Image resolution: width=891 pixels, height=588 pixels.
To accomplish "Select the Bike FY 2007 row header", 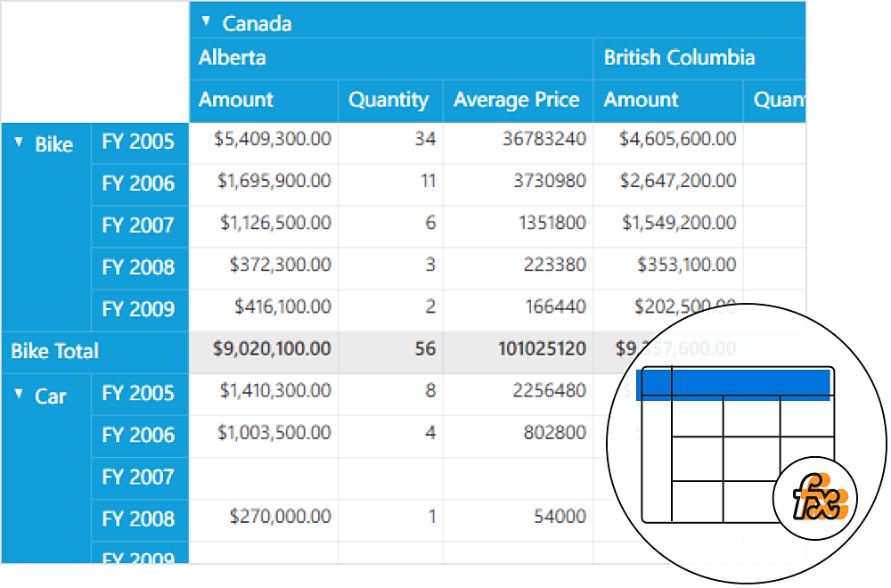I will coord(139,225).
